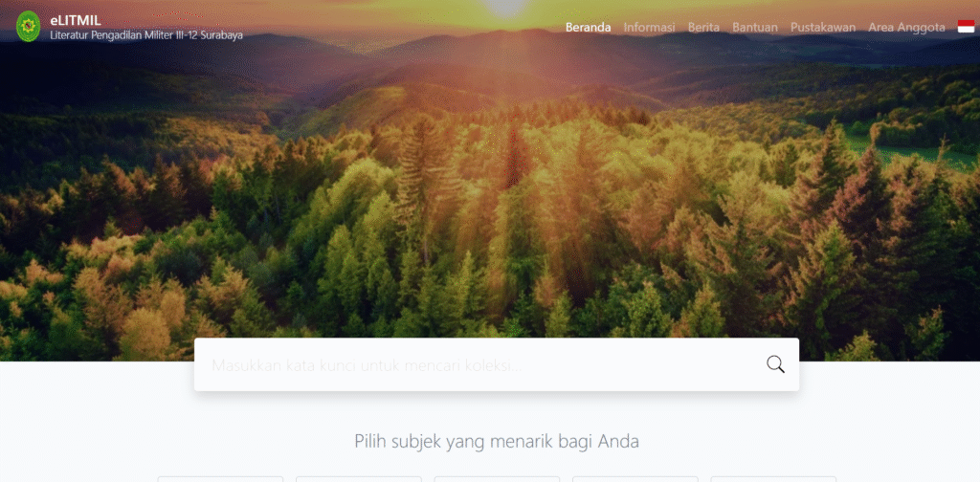This screenshot has width=980, height=482.
Task: Open the Pustakawan librarian page
Action: tap(823, 28)
